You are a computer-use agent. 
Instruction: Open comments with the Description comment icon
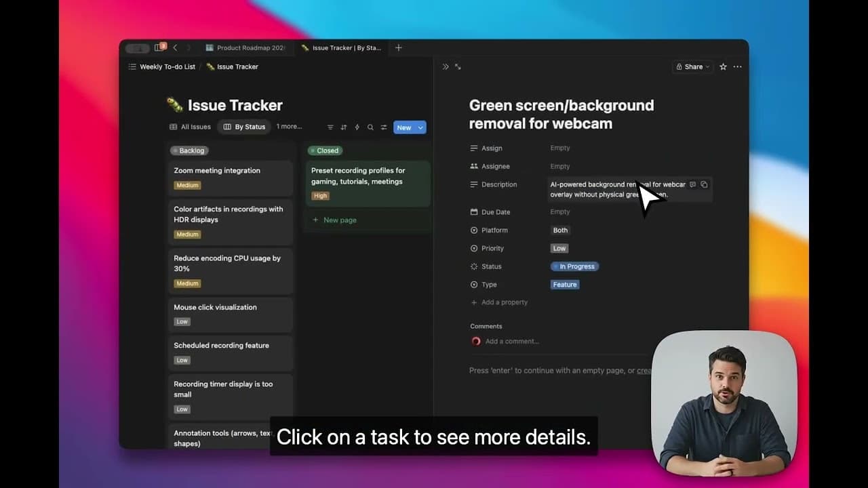point(692,184)
